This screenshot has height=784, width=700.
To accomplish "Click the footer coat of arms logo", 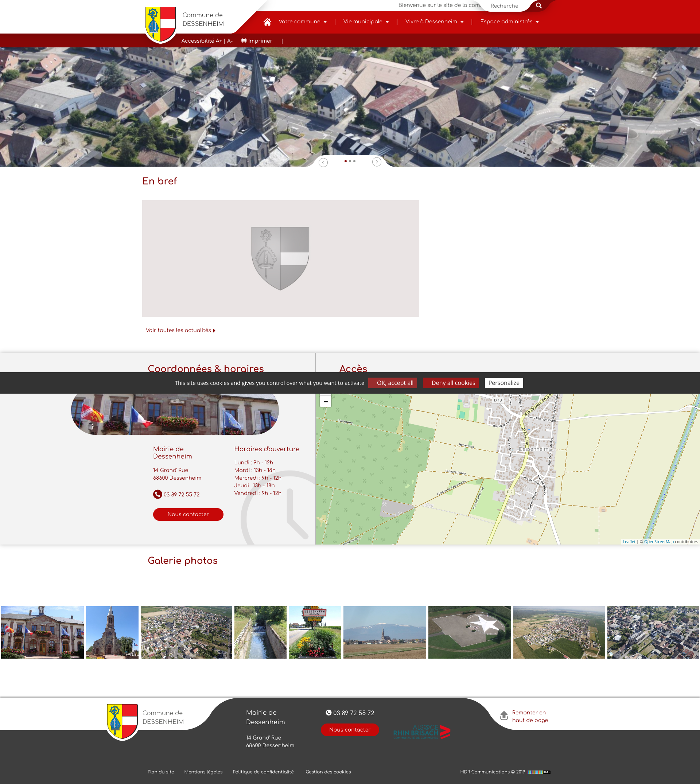I will 122,722.
